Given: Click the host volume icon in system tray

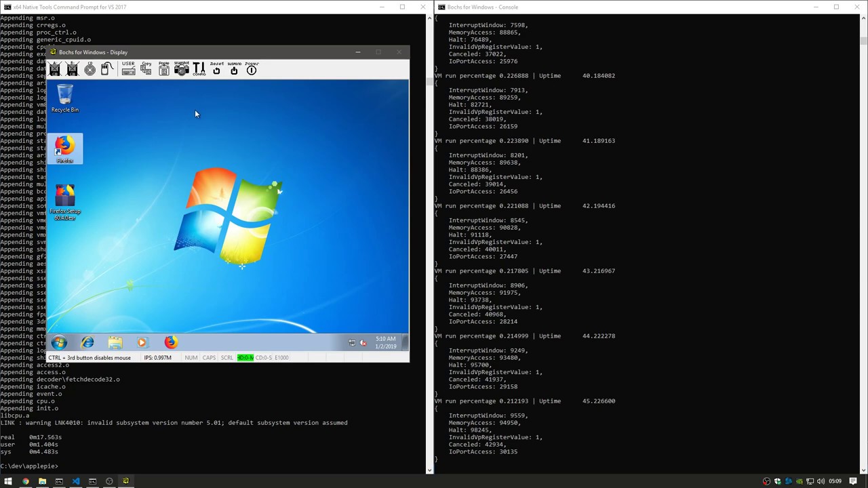Looking at the screenshot, I should click(x=821, y=481).
